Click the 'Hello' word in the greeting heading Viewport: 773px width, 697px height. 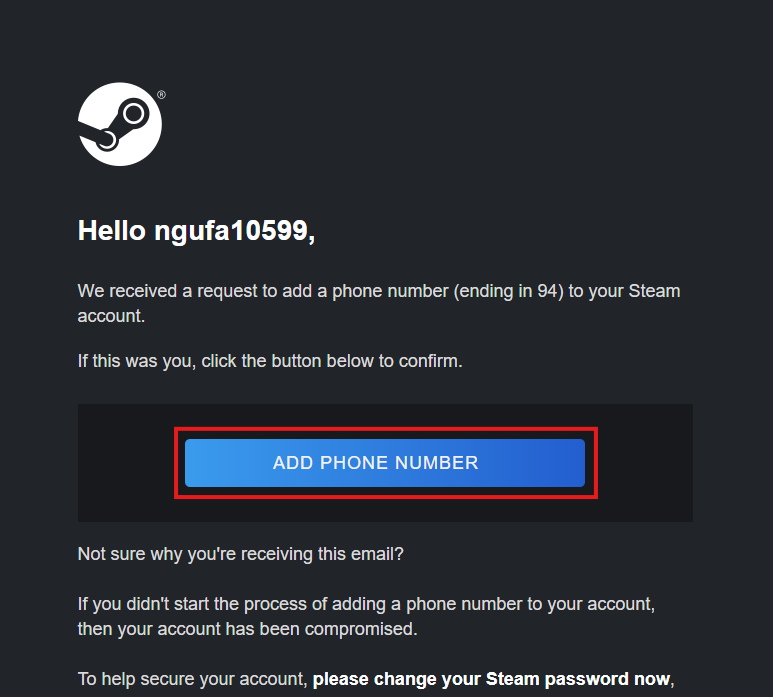coord(112,231)
